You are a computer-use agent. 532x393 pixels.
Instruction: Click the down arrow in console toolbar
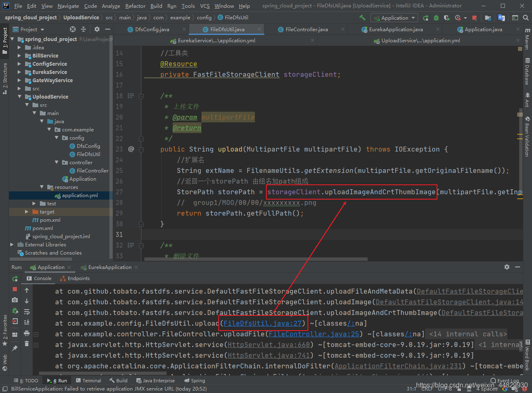pos(27,301)
